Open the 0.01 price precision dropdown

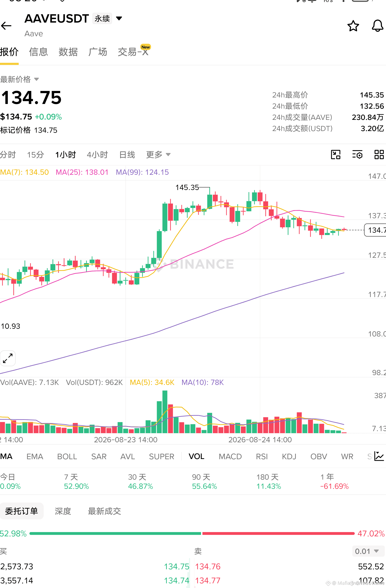point(368,551)
